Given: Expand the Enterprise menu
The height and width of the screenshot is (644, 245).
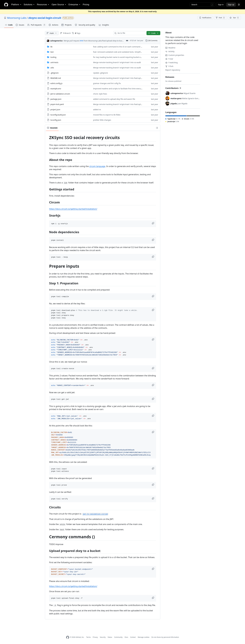Looking at the screenshot, I should 74,4.
